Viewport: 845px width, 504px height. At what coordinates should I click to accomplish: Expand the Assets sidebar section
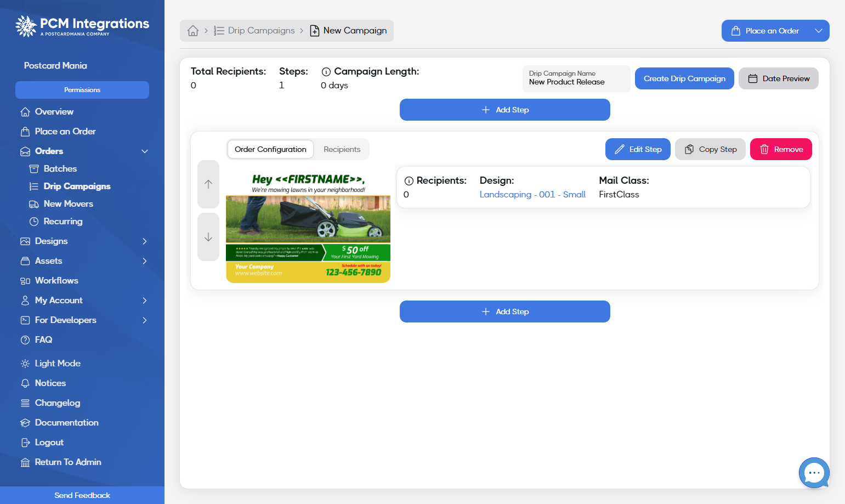coord(145,261)
